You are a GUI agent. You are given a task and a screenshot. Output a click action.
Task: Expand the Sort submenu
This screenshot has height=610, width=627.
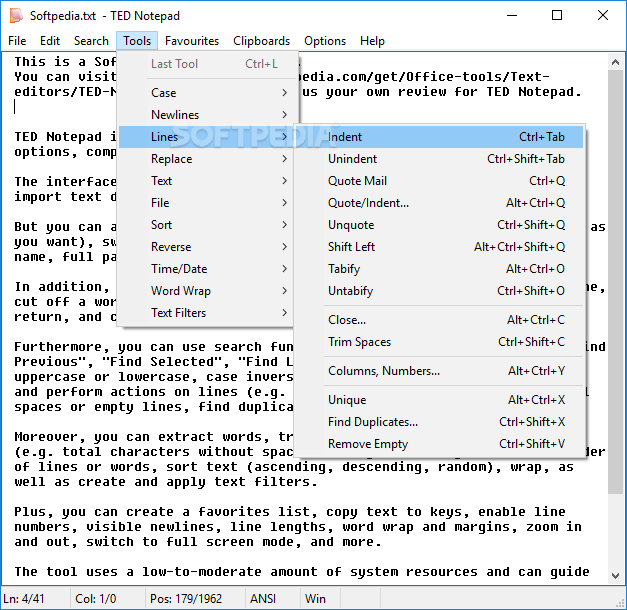pos(208,225)
